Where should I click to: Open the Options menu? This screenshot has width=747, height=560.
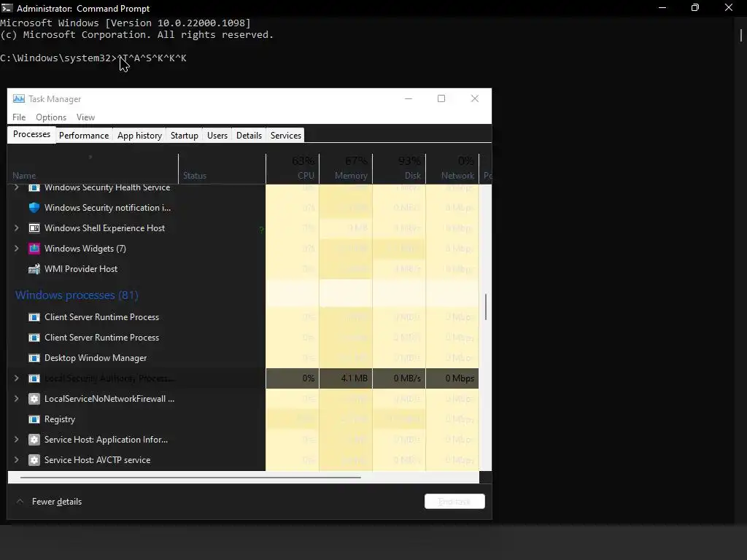click(51, 117)
